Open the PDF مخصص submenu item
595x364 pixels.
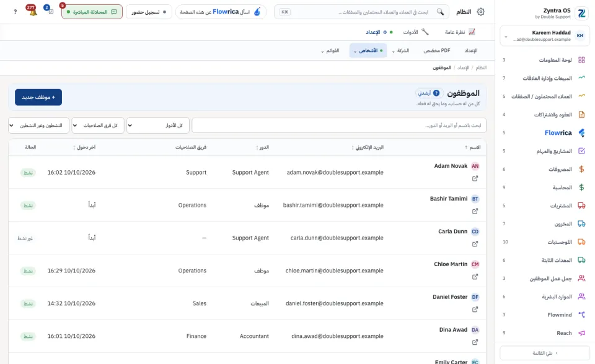437,50
